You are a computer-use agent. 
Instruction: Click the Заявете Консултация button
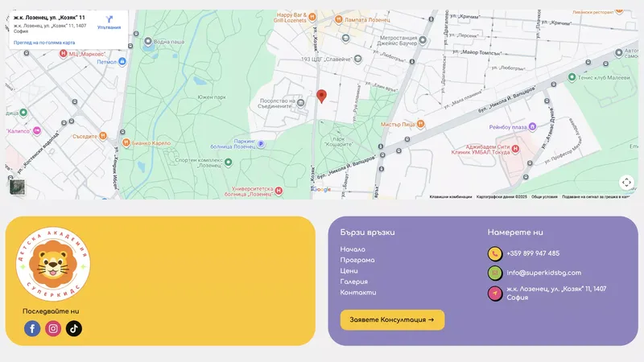(392, 319)
